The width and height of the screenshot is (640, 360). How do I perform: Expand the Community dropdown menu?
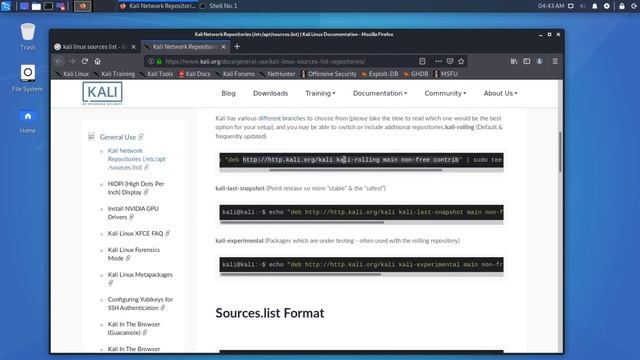pyautogui.click(x=445, y=93)
